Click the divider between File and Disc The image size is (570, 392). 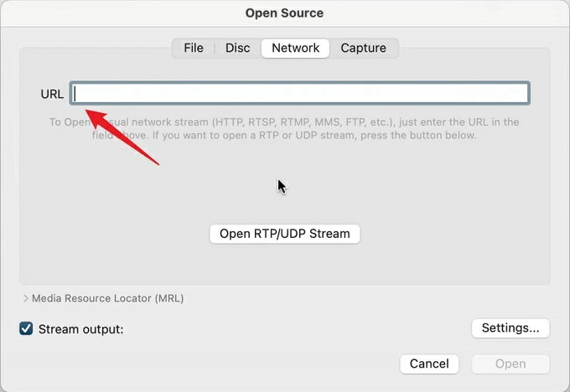215,48
